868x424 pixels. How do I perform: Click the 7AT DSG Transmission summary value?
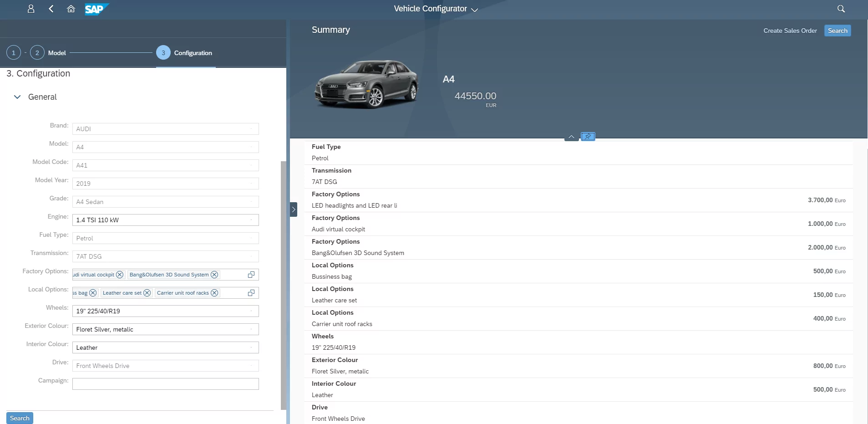click(x=325, y=182)
